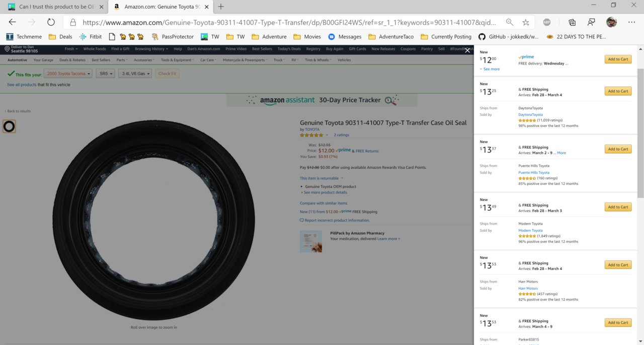
Task: Open a new browser tab
Action: (221, 7)
